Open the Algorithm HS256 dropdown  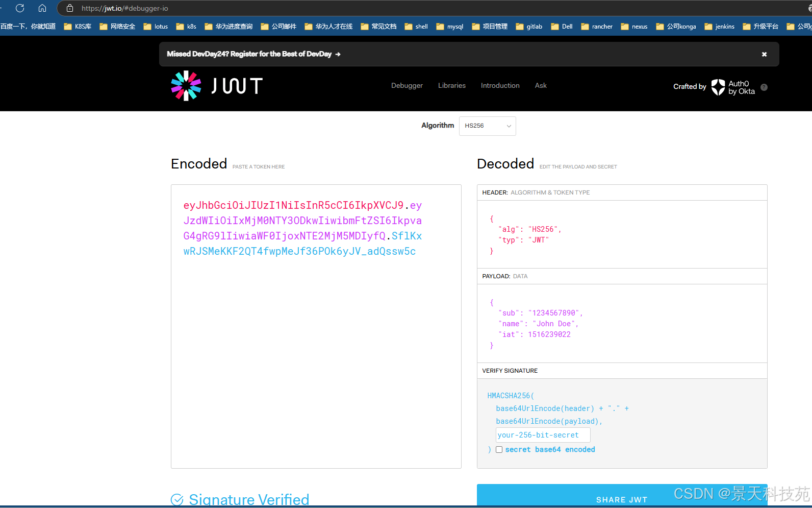(487, 126)
